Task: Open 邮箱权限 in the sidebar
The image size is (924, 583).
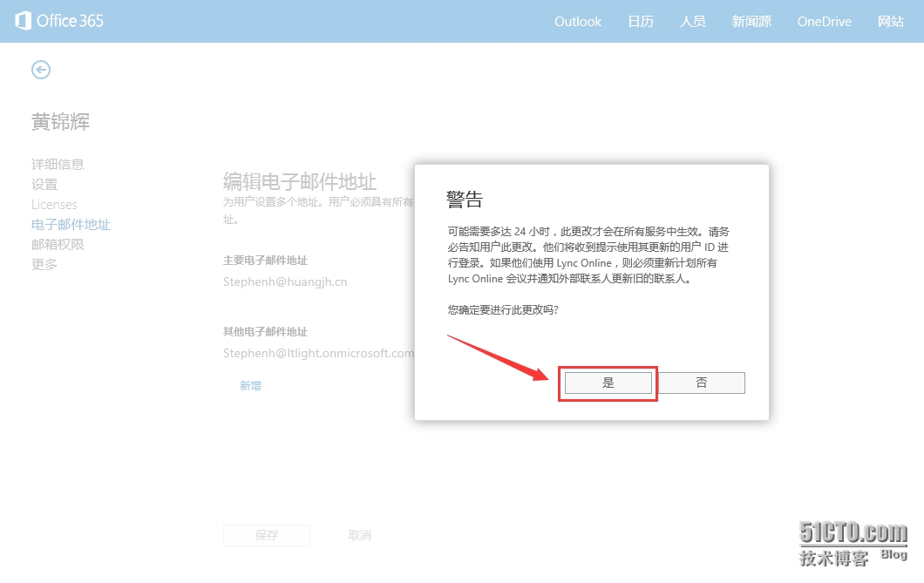Action: coord(58,244)
